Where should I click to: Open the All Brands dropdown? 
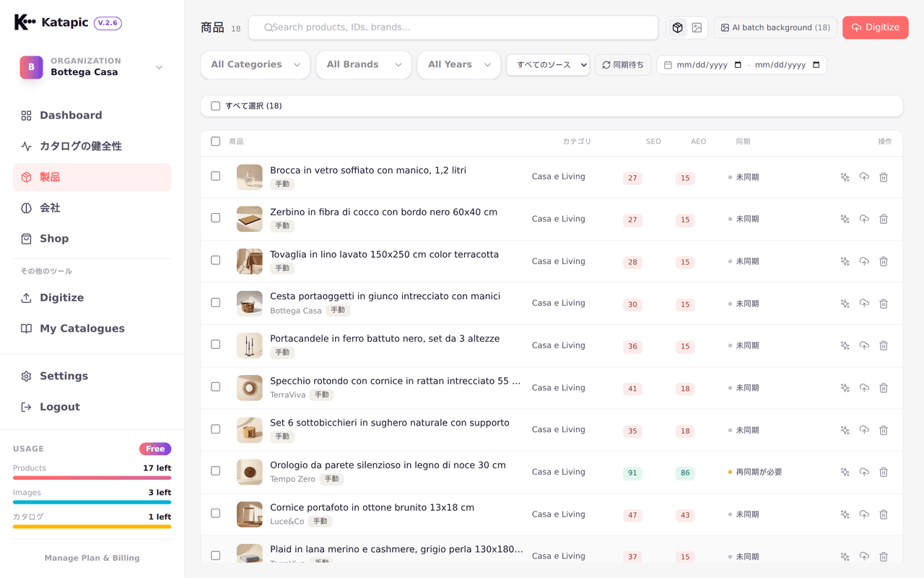pyautogui.click(x=364, y=65)
